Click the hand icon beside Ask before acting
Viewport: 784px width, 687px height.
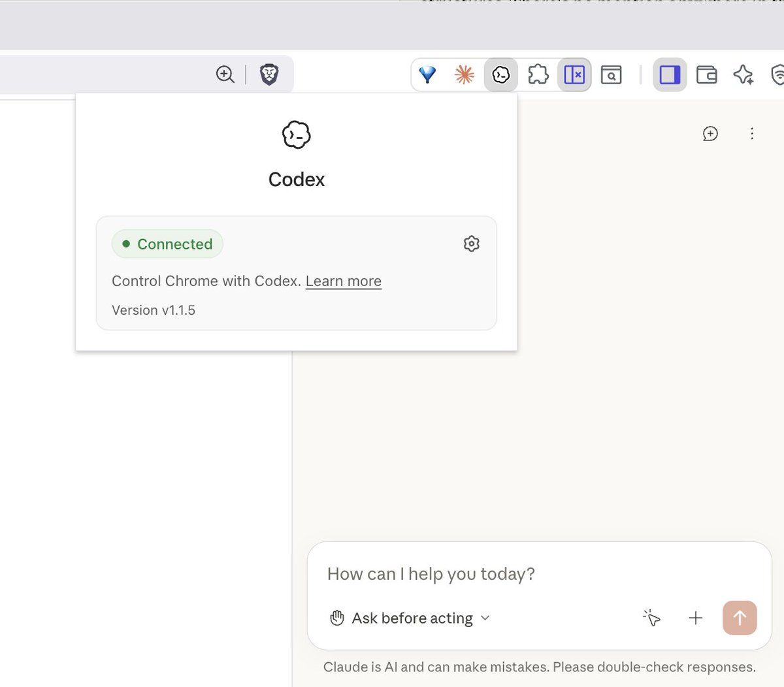[x=337, y=618]
